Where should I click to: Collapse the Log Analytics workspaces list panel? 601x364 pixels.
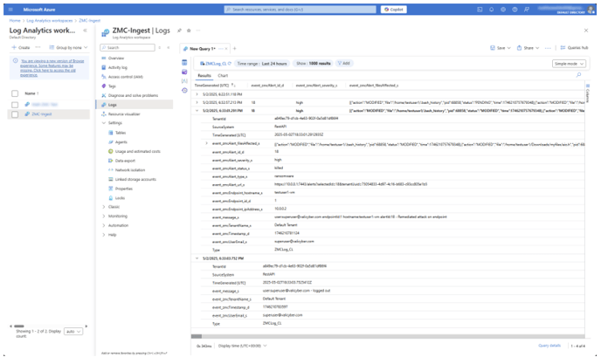click(85, 31)
